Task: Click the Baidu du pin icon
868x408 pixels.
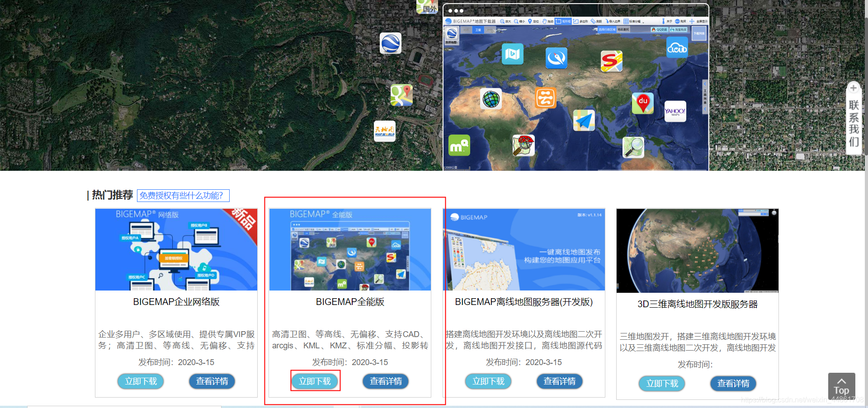Action: (x=643, y=103)
